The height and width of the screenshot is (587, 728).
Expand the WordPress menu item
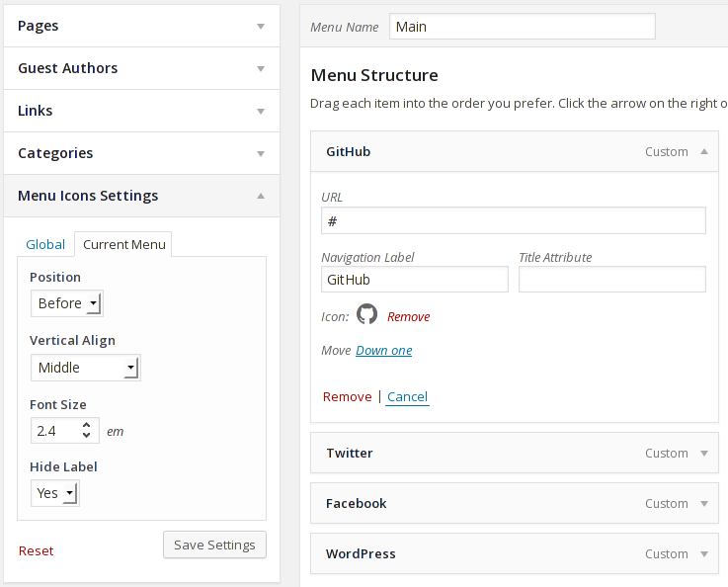pyautogui.click(x=704, y=553)
